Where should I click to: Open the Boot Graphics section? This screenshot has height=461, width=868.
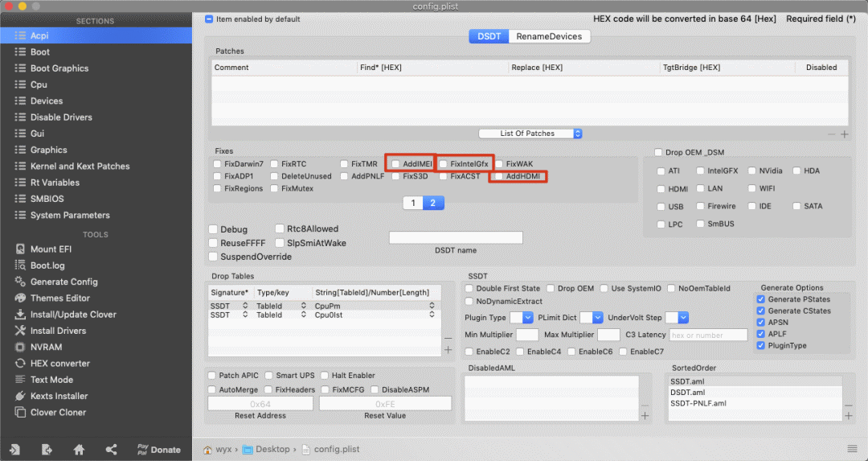coord(59,68)
